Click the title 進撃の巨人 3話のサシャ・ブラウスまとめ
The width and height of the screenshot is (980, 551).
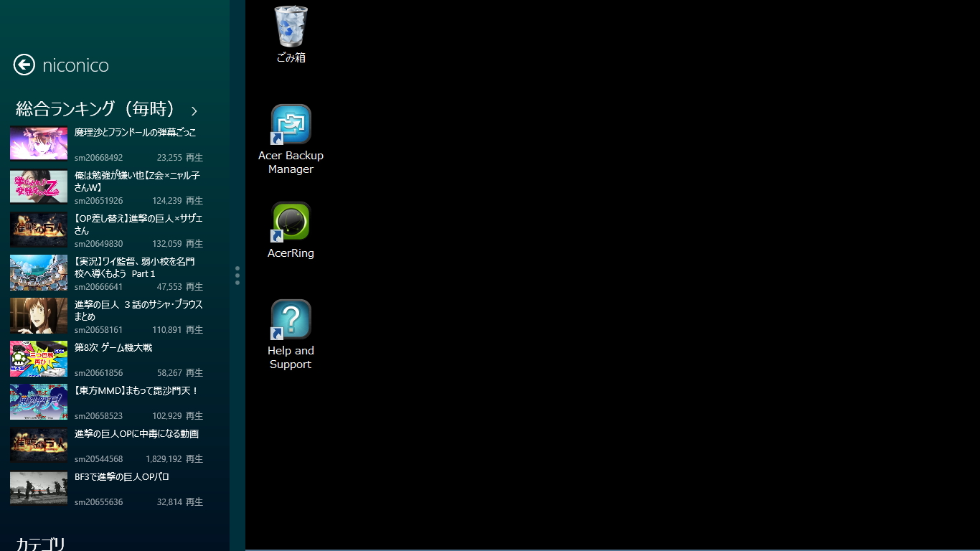(138, 311)
